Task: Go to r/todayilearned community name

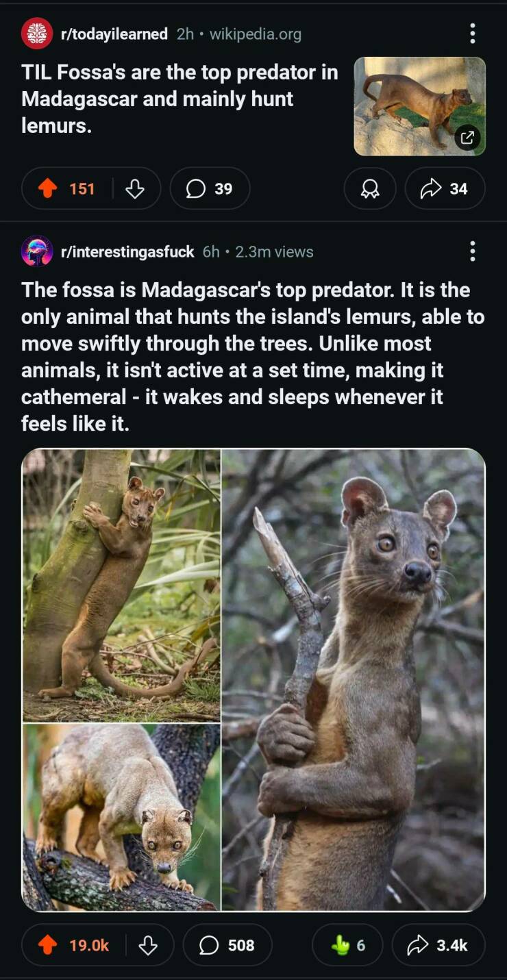Action: click(114, 34)
